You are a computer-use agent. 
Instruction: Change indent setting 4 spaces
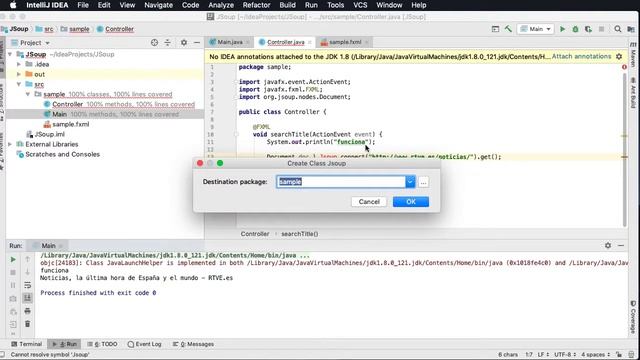(x=596, y=354)
